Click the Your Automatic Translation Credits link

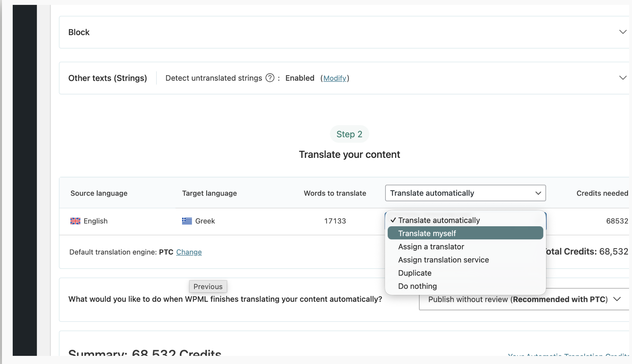568,354
